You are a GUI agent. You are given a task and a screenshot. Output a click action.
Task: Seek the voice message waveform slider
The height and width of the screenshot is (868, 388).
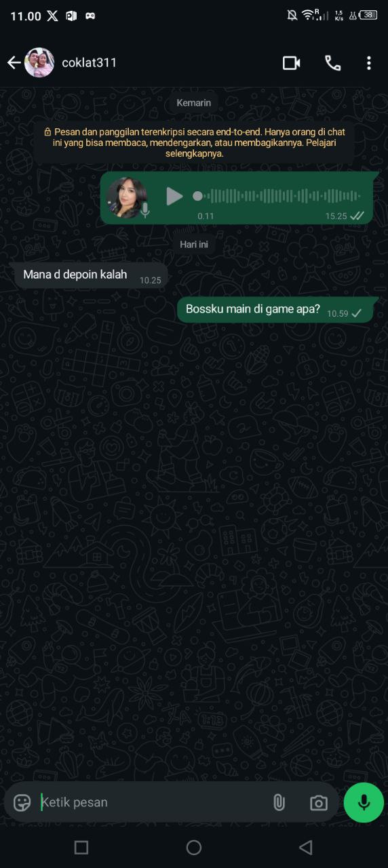[x=277, y=196]
